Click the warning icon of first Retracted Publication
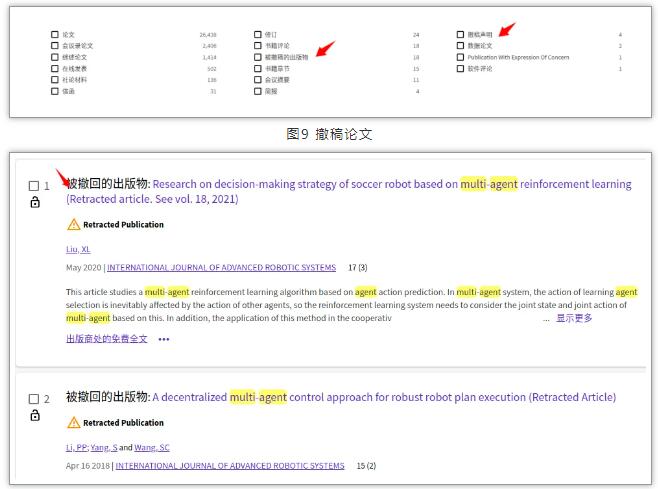The width and height of the screenshot is (658, 489). [73, 225]
